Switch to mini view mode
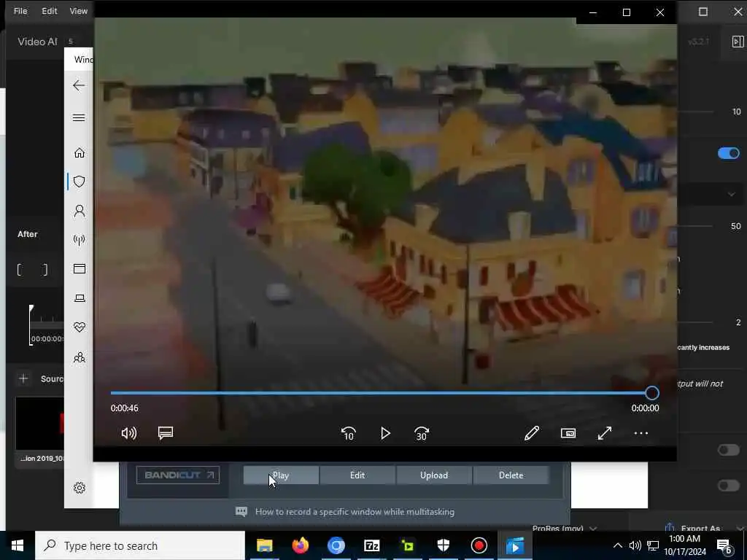The image size is (747, 560). pyautogui.click(x=568, y=433)
